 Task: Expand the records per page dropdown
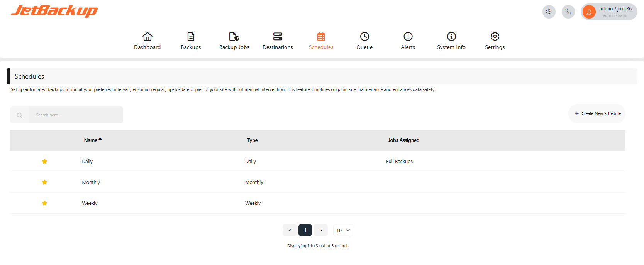point(343,230)
